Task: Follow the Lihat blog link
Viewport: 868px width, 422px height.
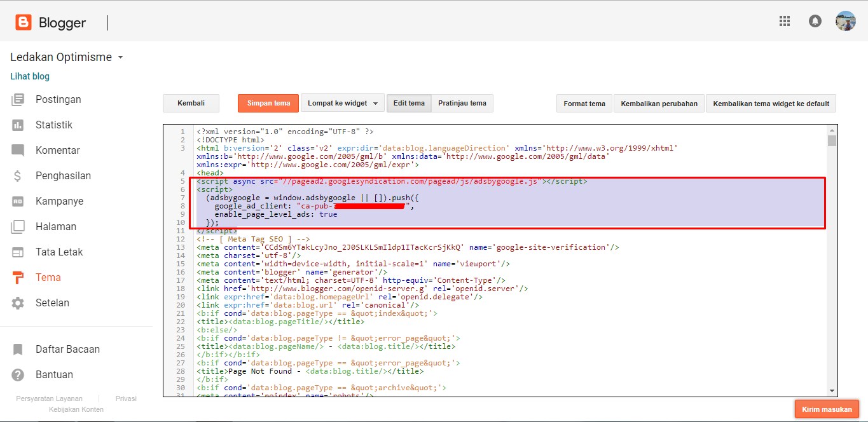Action: point(30,76)
